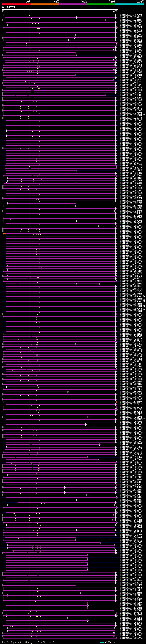146x644 pixels.
Task: Click subject name UniRef100_Q2WBY6
Action: click(x=131, y=445)
